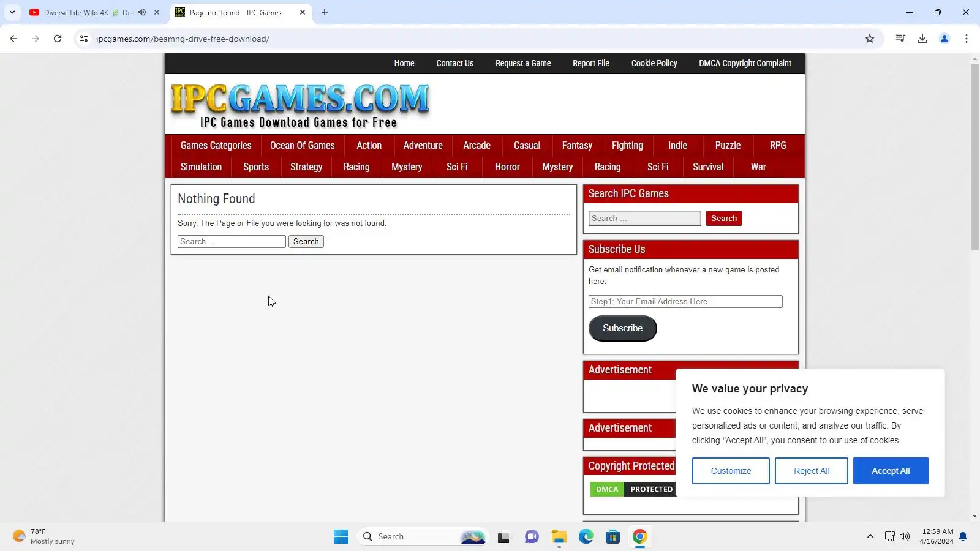Open DMCA Copyright Complaint page
The image size is (980, 551).
pos(745,63)
